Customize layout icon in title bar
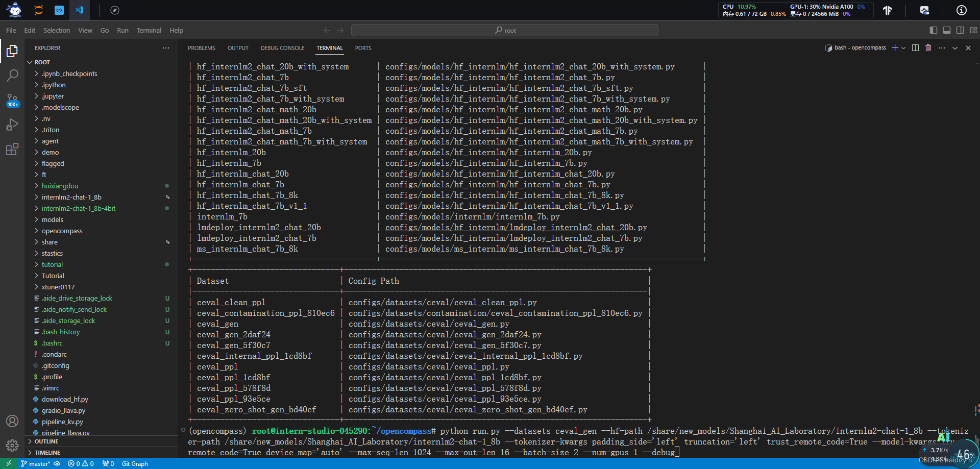 click(974, 30)
